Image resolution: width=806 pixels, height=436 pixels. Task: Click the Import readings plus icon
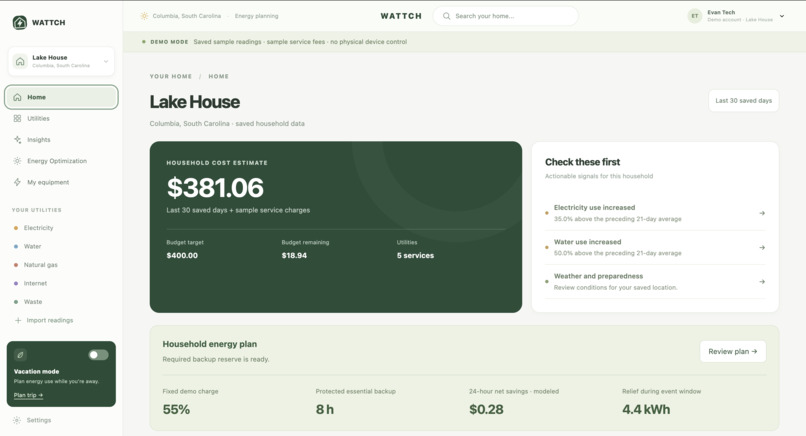18,320
